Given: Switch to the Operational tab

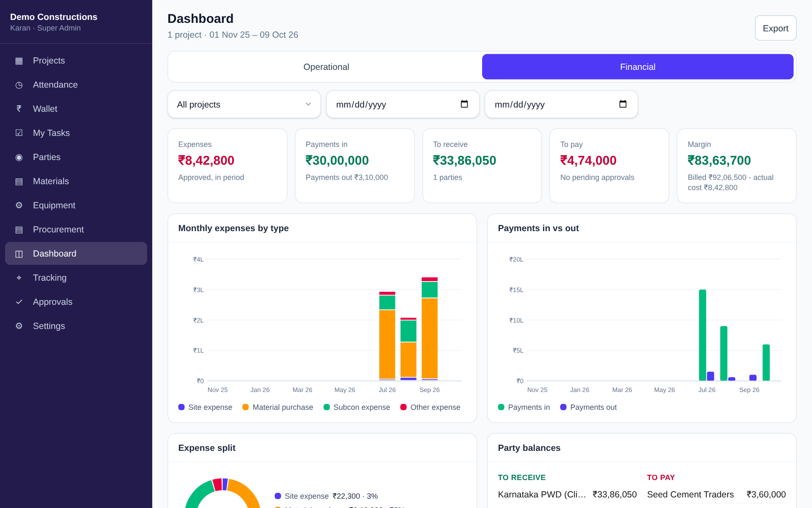Looking at the screenshot, I should click(x=326, y=67).
